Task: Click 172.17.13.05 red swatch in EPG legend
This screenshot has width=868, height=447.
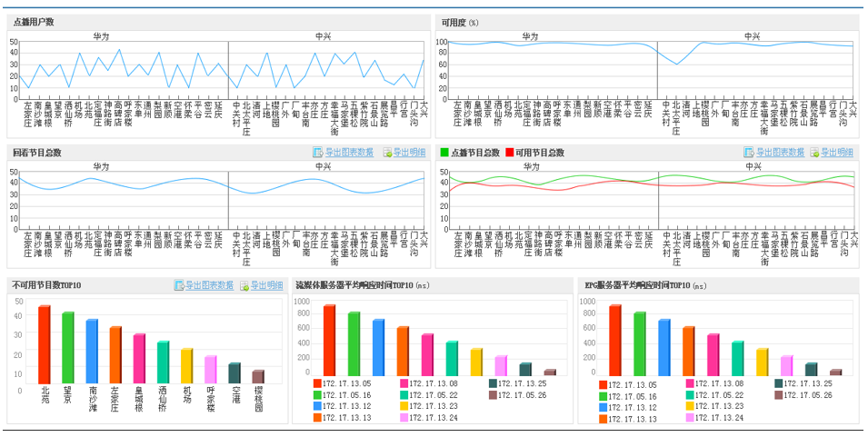Action: [603, 384]
